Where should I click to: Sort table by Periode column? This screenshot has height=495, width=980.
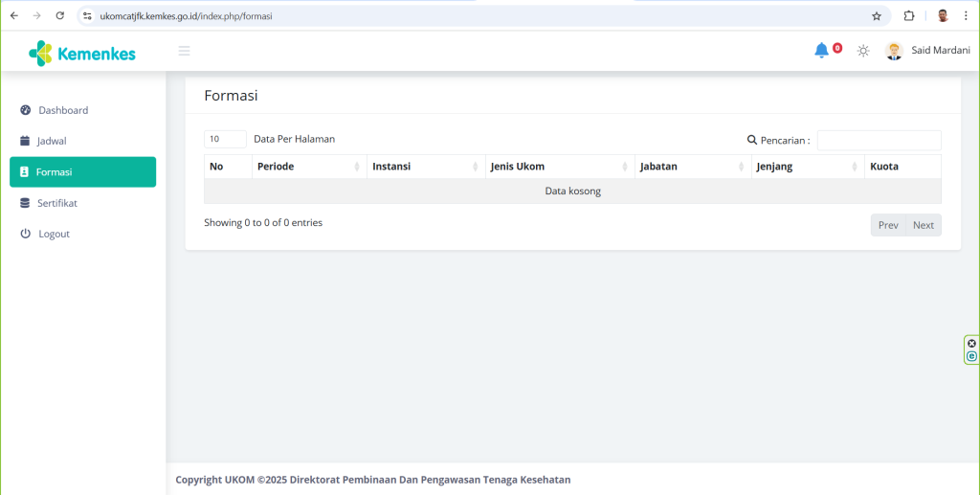tap(308, 167)
